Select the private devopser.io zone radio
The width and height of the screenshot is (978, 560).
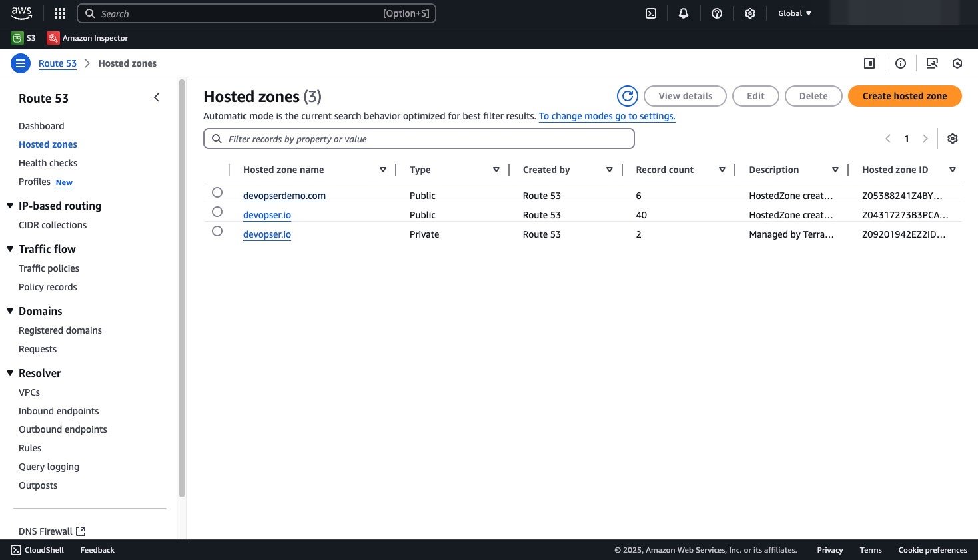[217, 231]
